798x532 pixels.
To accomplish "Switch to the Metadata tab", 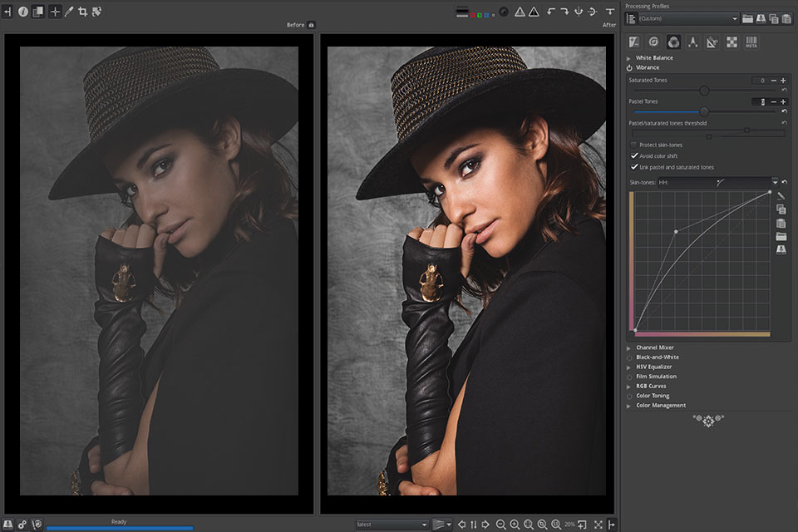I will [x=751, y=42].
